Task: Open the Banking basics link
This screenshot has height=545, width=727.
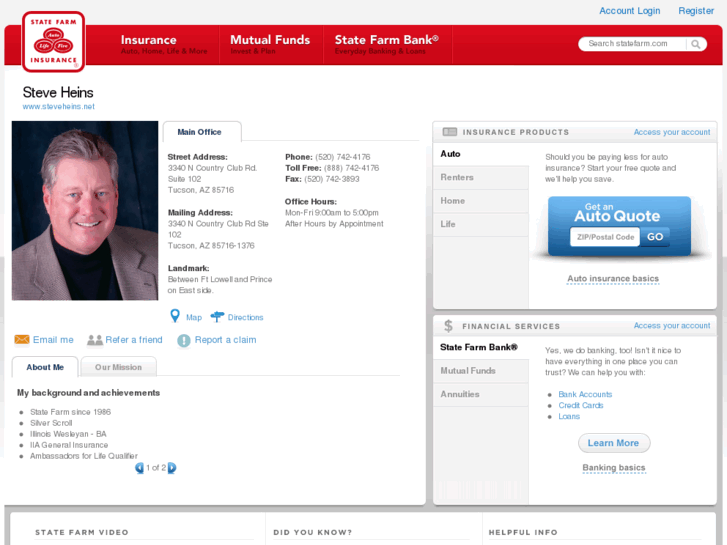Action: 613,468
